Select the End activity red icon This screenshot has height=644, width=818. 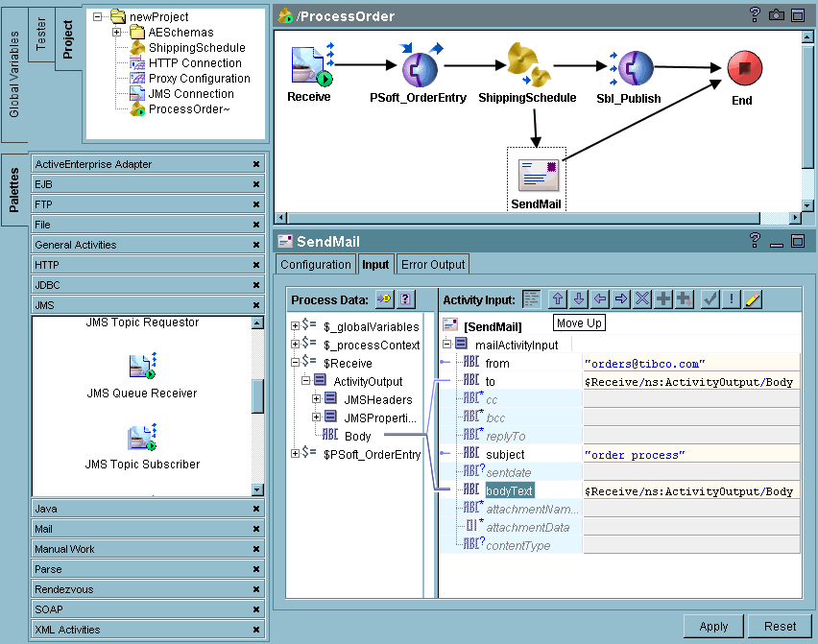coord(744,68)
